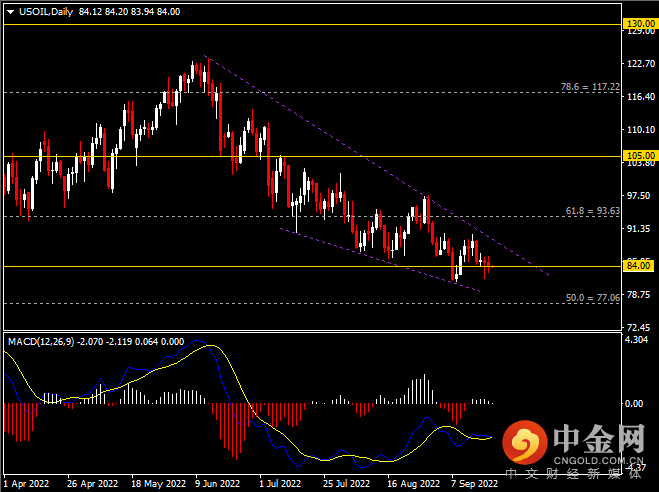The image size is (659, 492).
Task: Click the MACD 0.00 axis value
Action: (634, 404)
